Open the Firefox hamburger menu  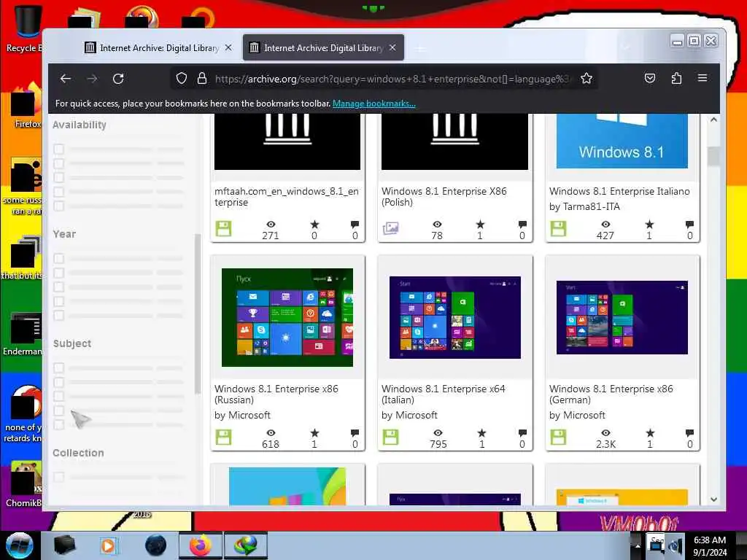click(x=703, y=77)
